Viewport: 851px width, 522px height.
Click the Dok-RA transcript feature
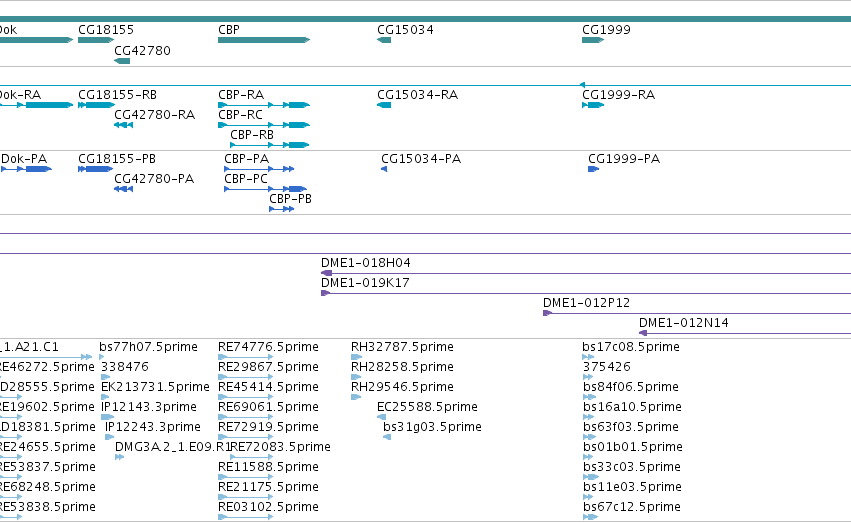point(36,105)
